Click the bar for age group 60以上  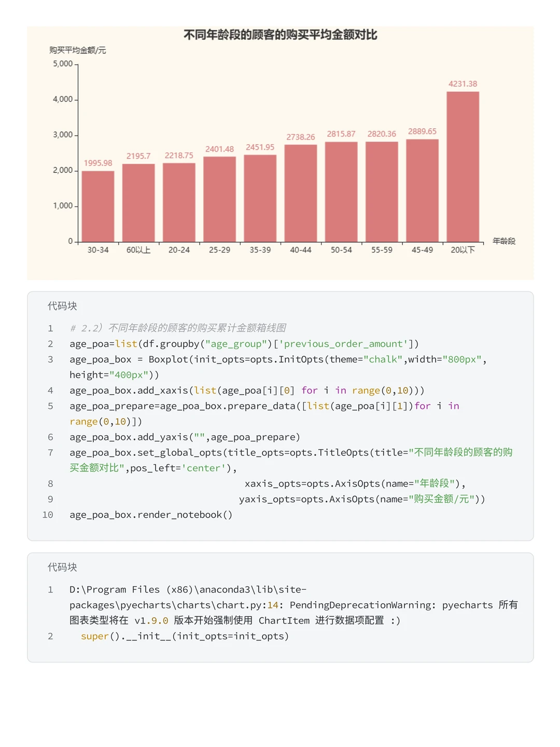pyautogui.click(x=138, y=203)
